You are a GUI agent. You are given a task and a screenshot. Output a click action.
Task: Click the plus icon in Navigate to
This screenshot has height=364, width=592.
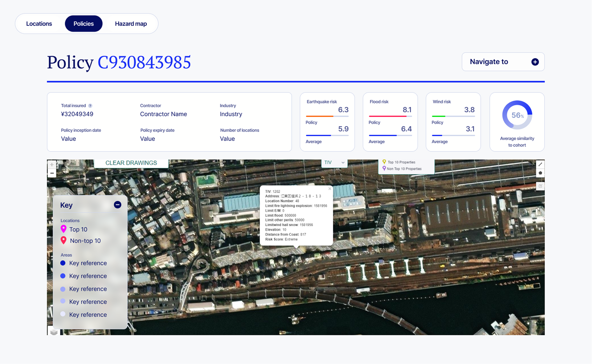click(x=535, y=62)
